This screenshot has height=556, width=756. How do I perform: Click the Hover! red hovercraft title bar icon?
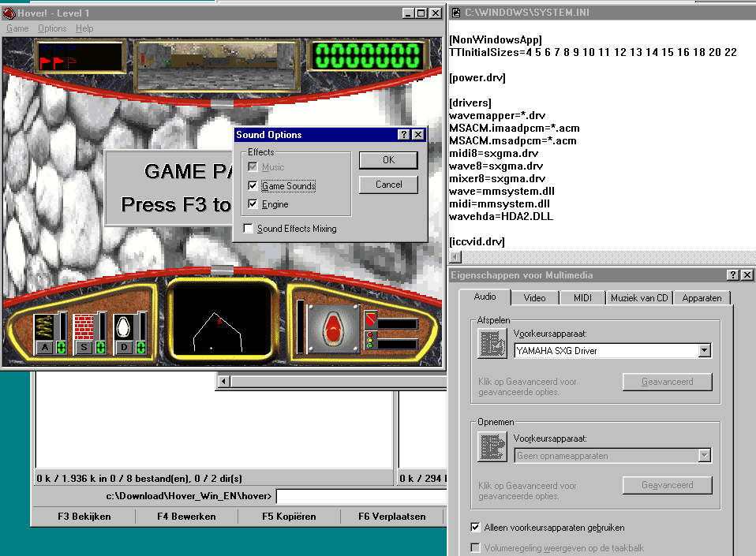click(x=9, y=13)
